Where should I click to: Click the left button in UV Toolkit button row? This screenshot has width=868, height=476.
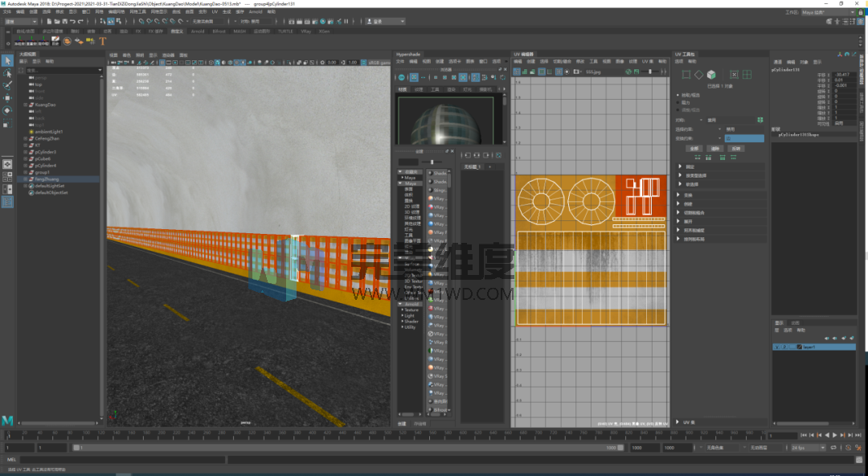(x=694, y=149)
